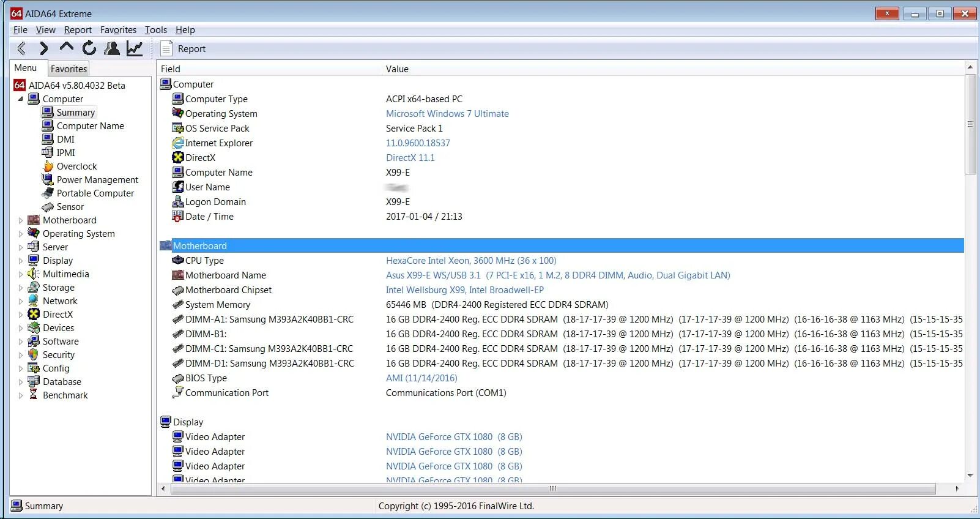Click the first NVIDIA GeForce GTX 1080 link
980x519 pixels.
[x=454, y=437]
